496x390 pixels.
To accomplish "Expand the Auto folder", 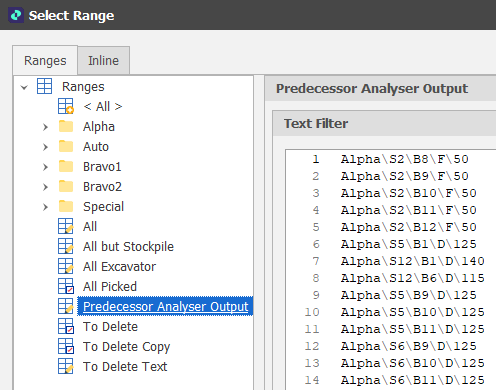I will [x=45, y=147].
